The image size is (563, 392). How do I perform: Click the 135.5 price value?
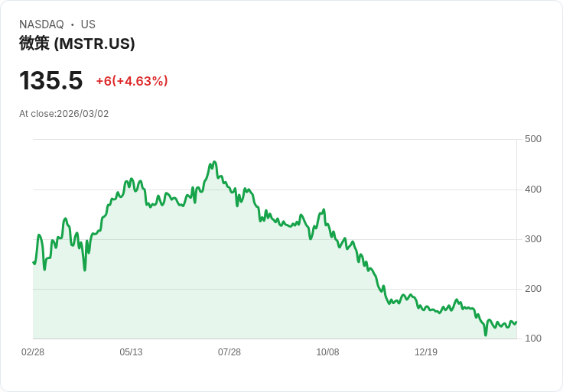click(x=50, y=80)
